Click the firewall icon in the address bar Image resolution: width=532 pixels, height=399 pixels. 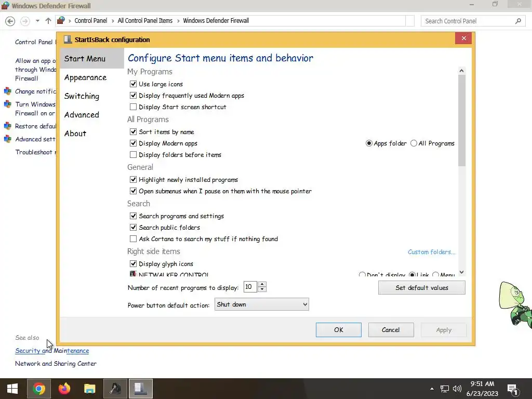click(61, 21)
